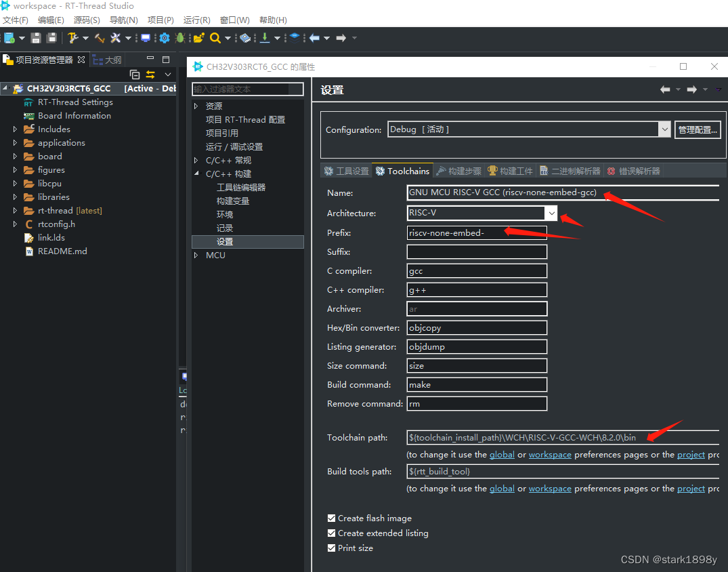The image size is (728, 572).
Task: Uncheck the Print size option
Action: point(331,548)
